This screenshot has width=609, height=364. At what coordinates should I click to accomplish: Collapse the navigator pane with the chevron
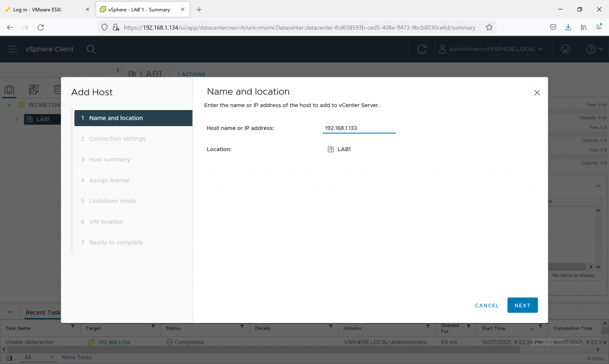[x=118, y=70]
